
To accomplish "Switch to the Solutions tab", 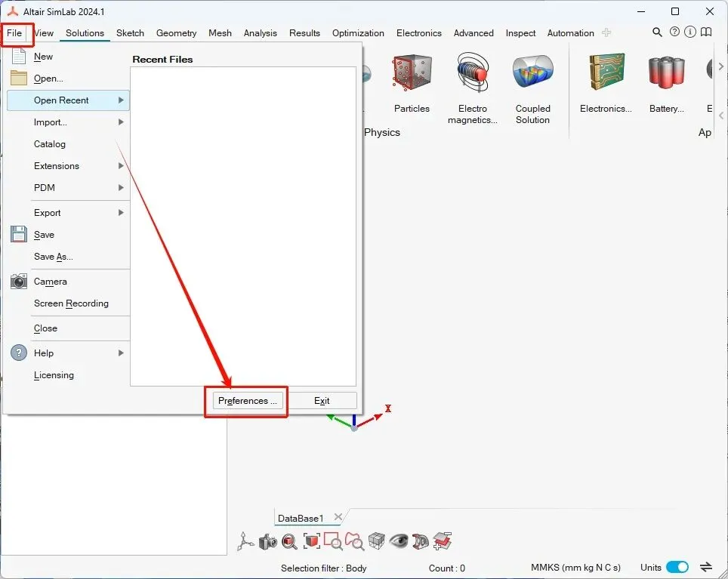I will click(x=85, y=33).
